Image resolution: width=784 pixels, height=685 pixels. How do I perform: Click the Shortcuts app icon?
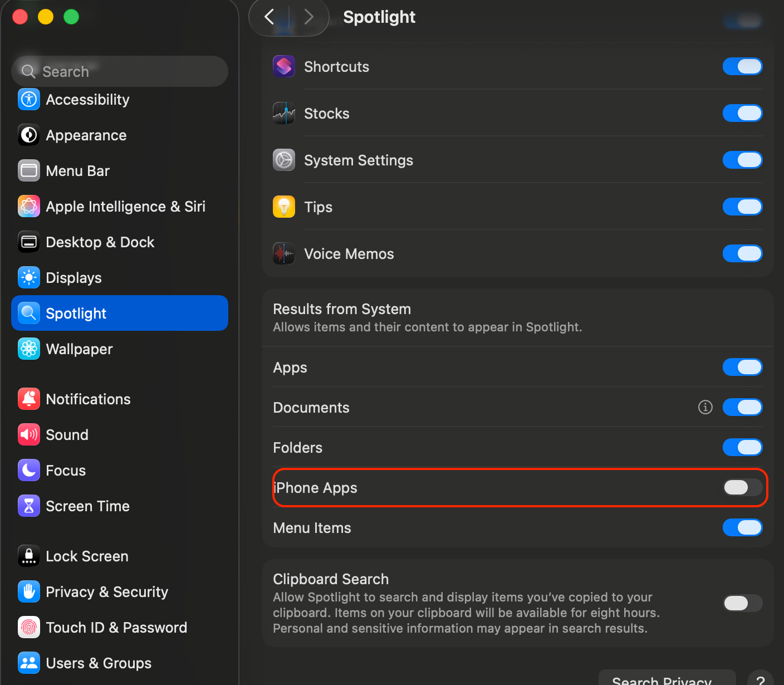[284, 67]
